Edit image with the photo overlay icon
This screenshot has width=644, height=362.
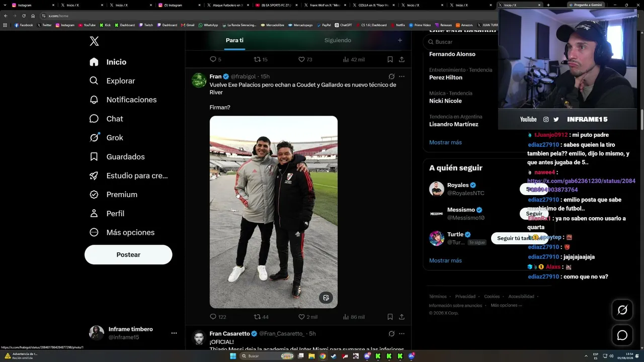(x=326, y=298)
